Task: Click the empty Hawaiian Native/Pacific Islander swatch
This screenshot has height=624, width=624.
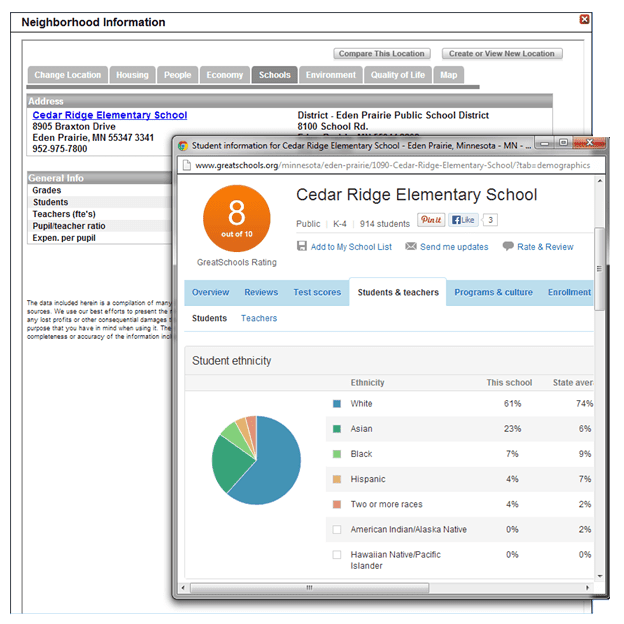Action: point(337,554)
